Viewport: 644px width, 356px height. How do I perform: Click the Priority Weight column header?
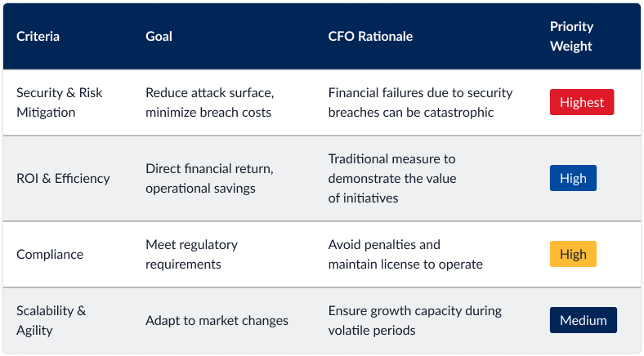571,37
